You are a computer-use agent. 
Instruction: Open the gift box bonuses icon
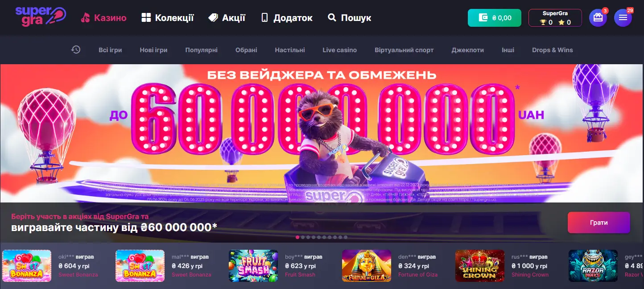[x=598, y=18]
